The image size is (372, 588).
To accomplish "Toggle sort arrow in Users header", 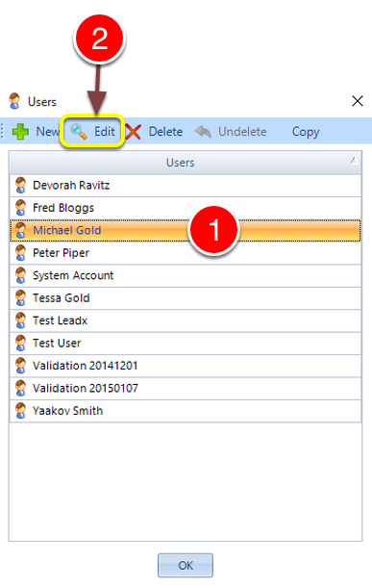I will [x=354, y=161].
